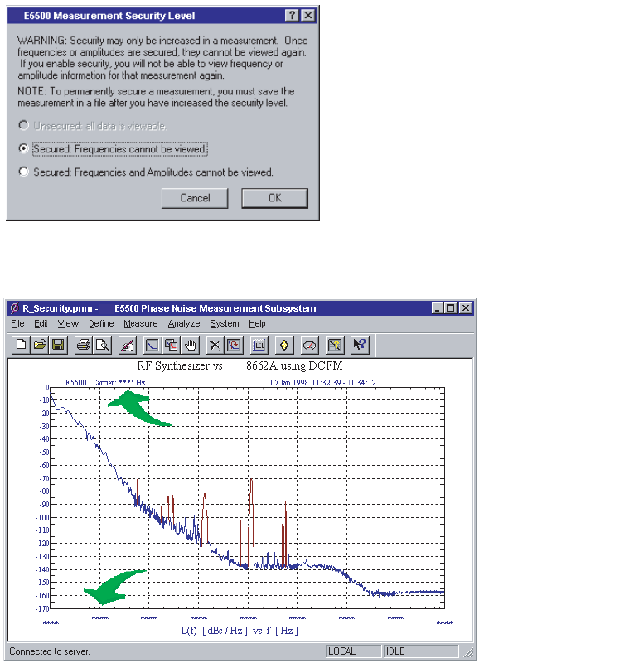
Task: Click the resize grip in status bar corner
Action: [x=467, y=651]
